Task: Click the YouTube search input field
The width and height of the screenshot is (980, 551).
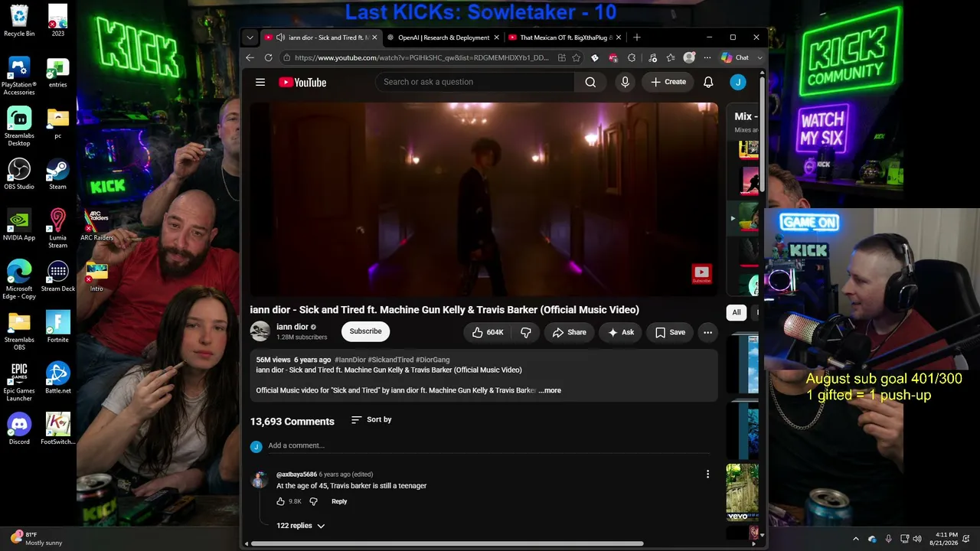Action: click(x=475, y=82)
